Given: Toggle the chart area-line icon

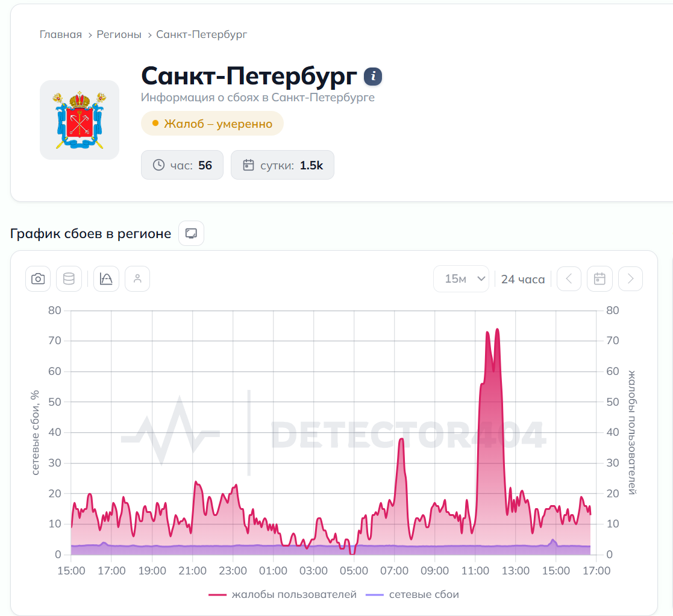Looking at the screenshot, I should [x=106, y=279].
